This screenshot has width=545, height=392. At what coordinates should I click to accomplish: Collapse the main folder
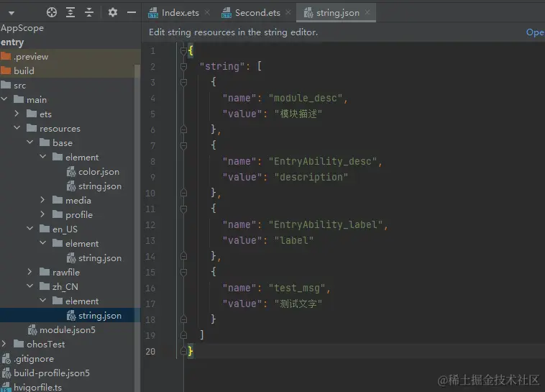coord(4,99)
